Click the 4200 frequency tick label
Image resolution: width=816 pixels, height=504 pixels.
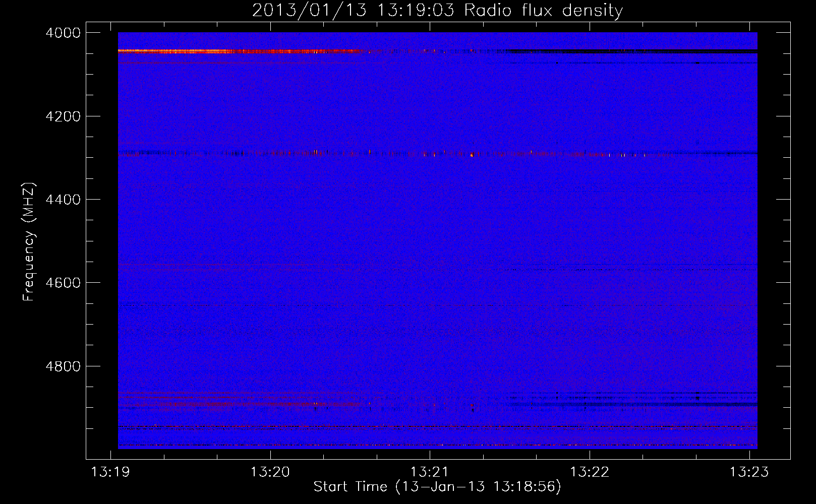[63, 116]
